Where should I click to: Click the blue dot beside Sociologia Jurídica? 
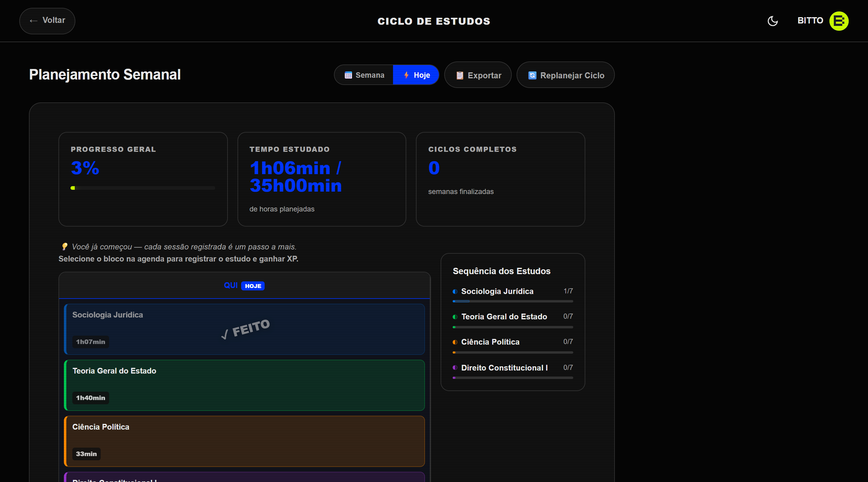[x=455, y=291]
